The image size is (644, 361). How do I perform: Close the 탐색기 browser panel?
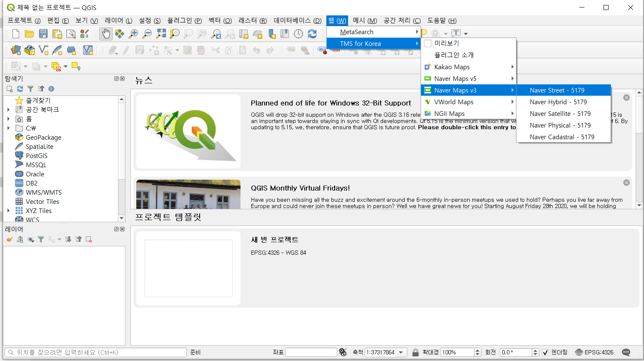(123, 78)
